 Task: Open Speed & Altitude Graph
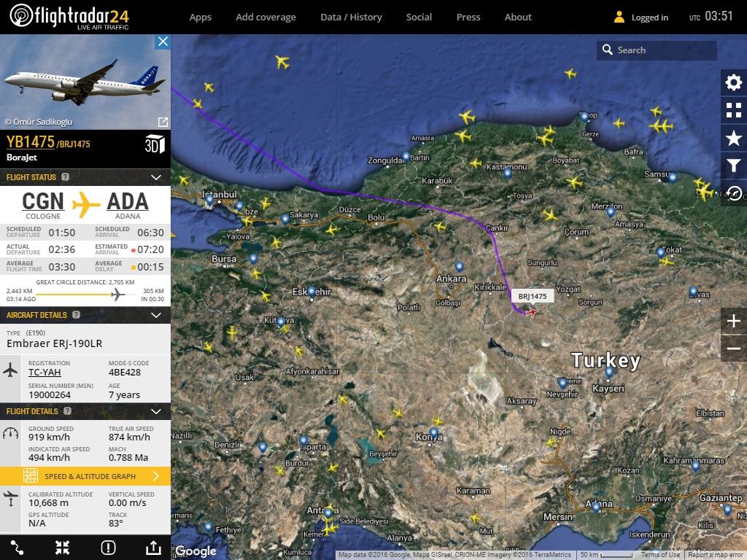85,476
